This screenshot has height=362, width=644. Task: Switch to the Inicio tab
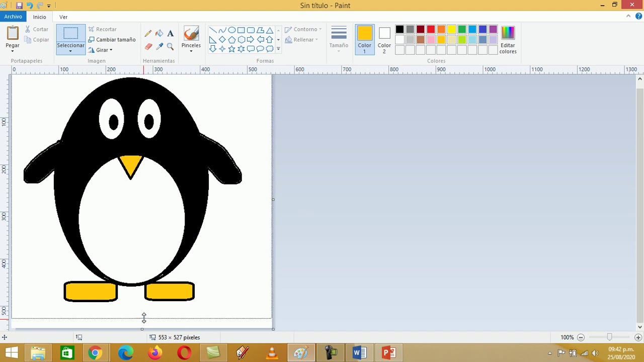click(39, 17)
